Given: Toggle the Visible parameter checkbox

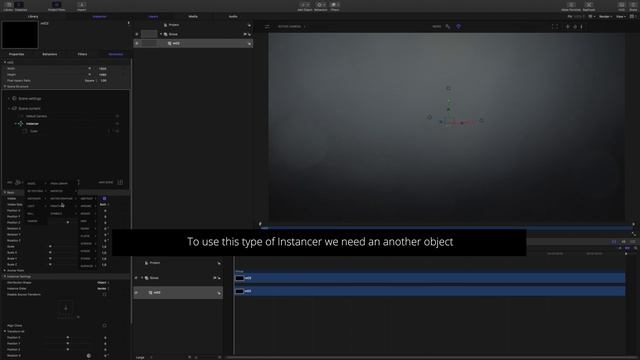Looking at the screenshot, I should click(x=104, y=198).
